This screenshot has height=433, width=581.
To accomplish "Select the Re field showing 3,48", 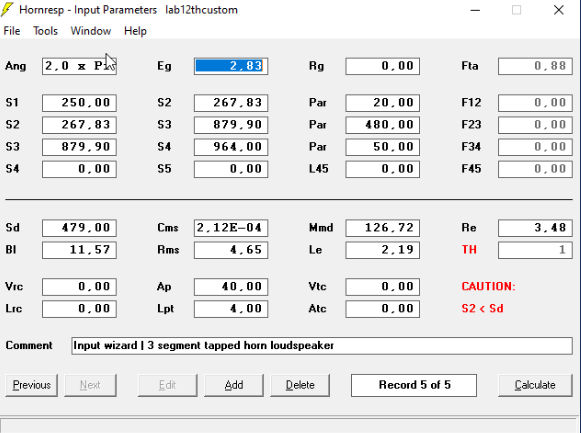I will tap(535, 228).
